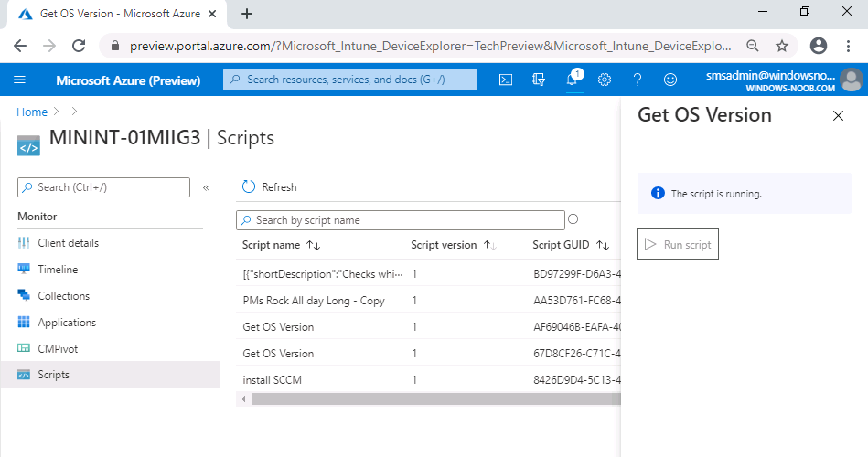868x457 pixels.
Task: Close the Get OS Version browser tab
Action: (212, 14)
